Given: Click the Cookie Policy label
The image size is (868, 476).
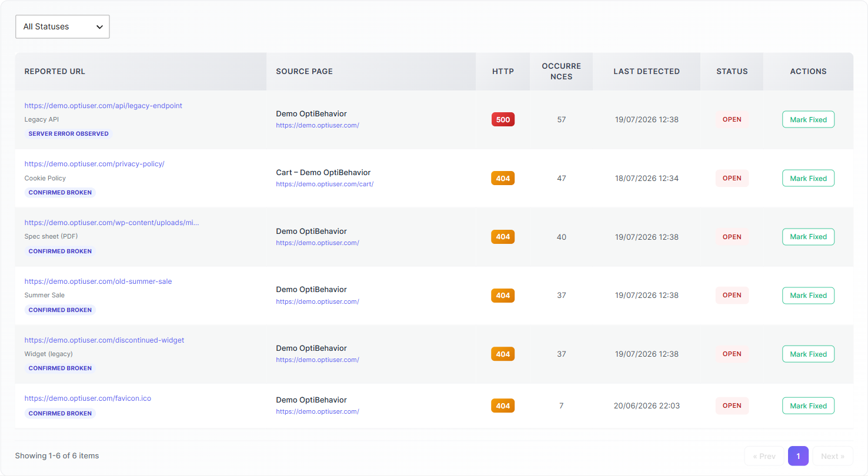Looking at the screenshot, I should [x=45, y=178].
